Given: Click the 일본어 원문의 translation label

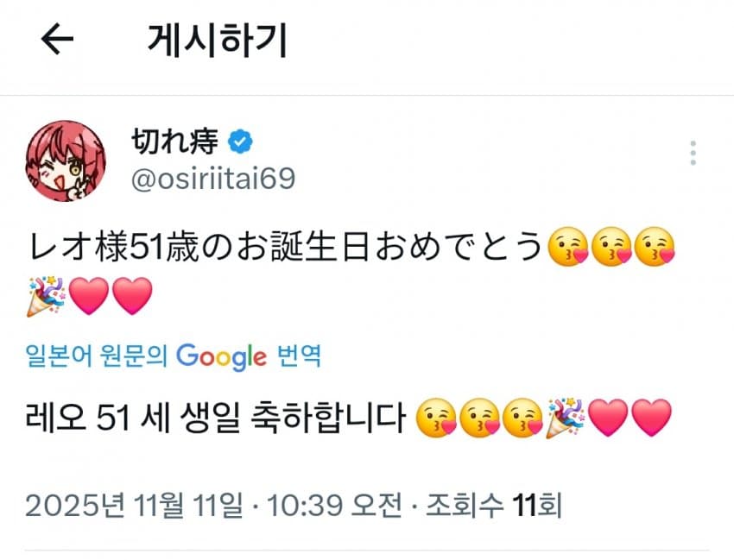Looking at the screenshot, I should click(x=97, y=356).
